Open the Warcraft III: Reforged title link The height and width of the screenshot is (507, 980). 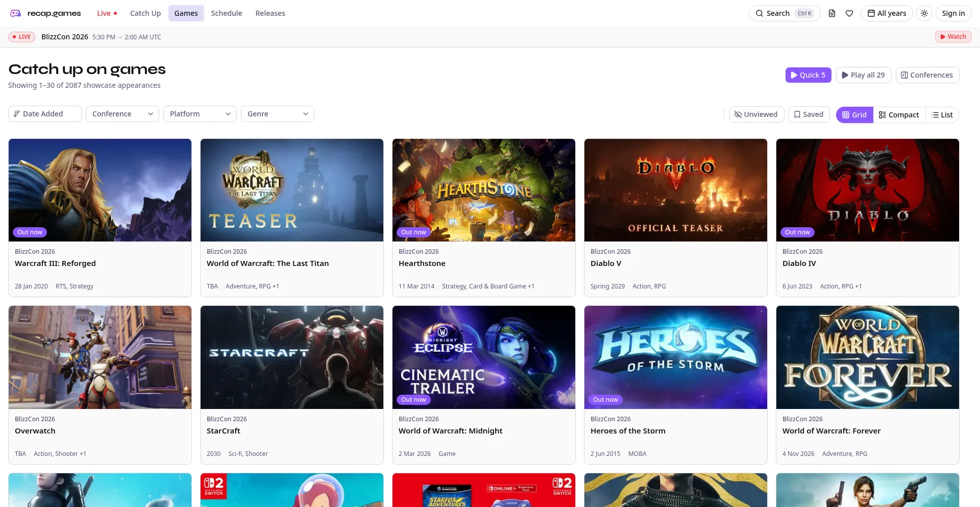point(55,263)
